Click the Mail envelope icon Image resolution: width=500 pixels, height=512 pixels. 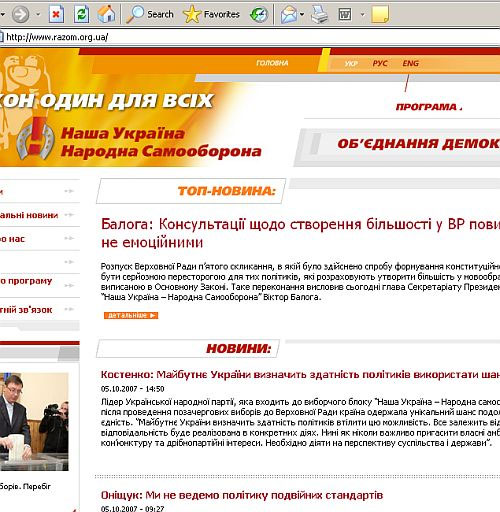[288, 15]
